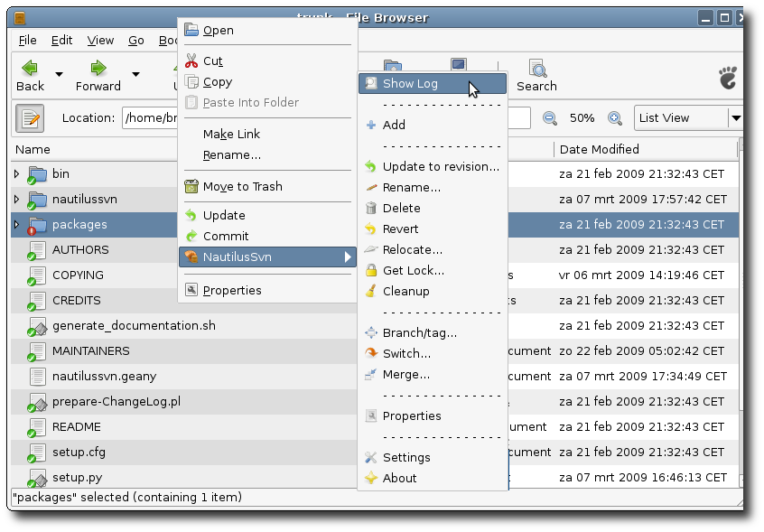764x532 pixels.
Task: Open the NautilusSvn submenu entry
Action: click(267, 257)
